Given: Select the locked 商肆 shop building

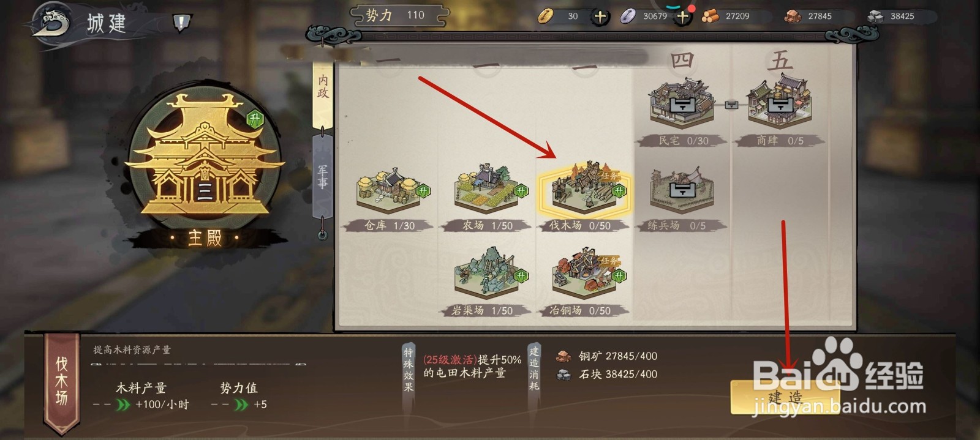Looking at the screenshot, I should 779,105.
